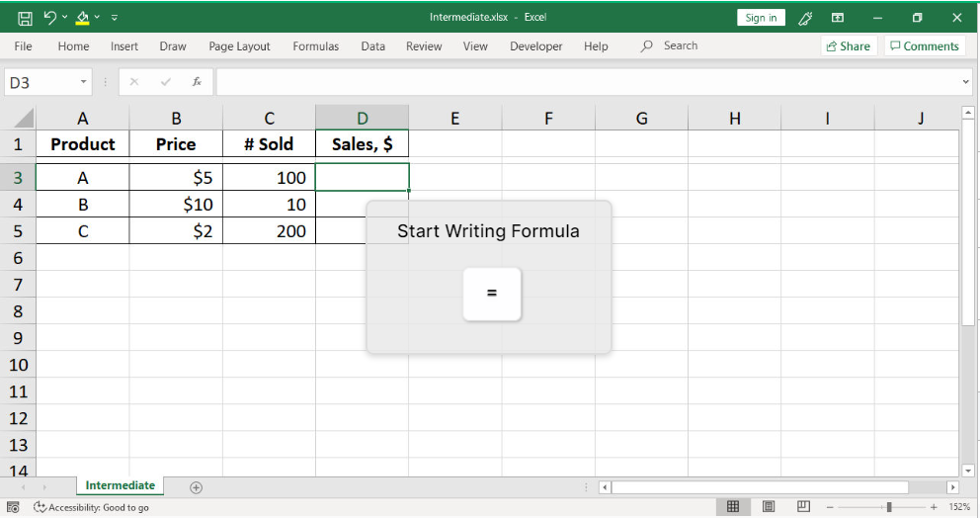This screenshot has width=980, height=518.
Task: Open the Insert tab
Action: coord(124,46)
